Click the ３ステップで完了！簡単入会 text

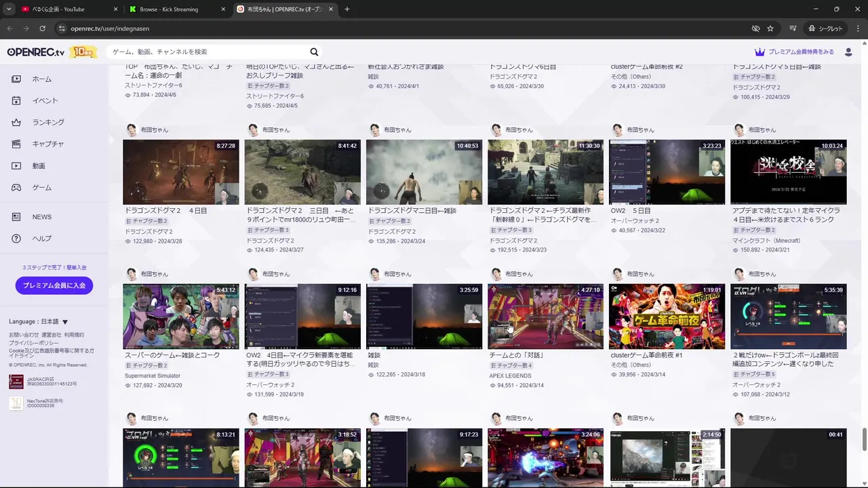pyautogui.click(x=54, y=268)
